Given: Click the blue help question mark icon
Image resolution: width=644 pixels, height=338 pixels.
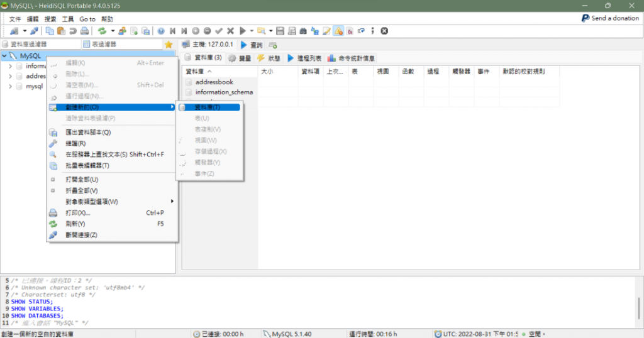Looking at the screenshot, I should click(161, 31).
